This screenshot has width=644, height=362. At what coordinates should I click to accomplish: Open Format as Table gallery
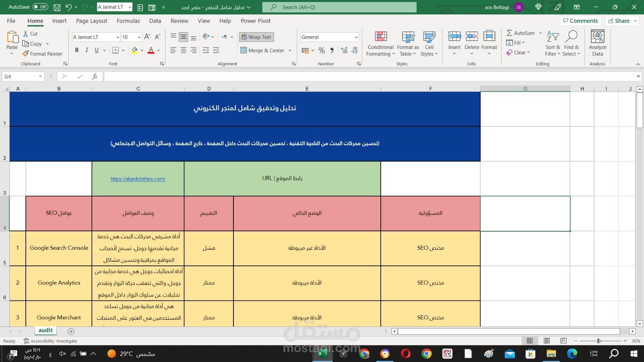click(x=408, y=43)
